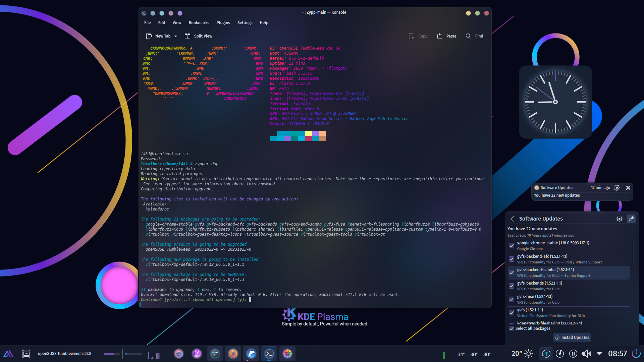Click the green-bar graph monitor in panel

tap(438, 355)
